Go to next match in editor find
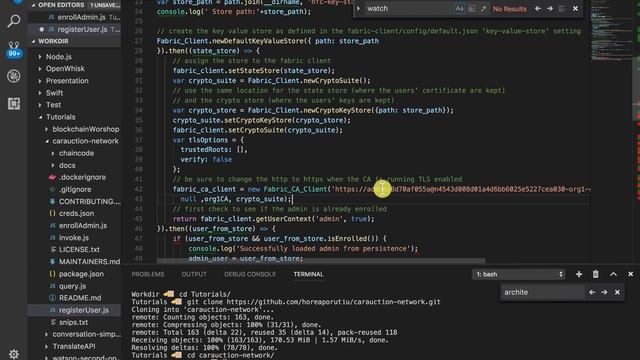Viewport: 640px width, 360px height. pos(550,9)
